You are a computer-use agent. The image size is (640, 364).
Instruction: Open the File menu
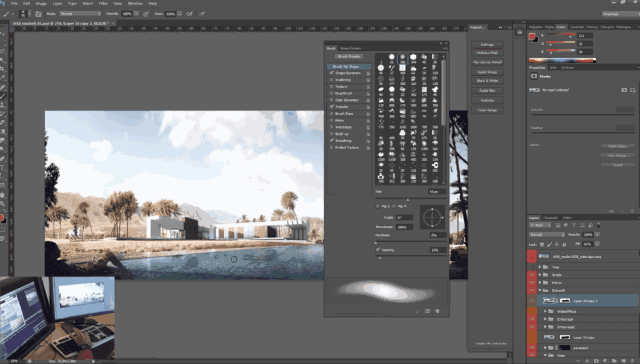14,3
